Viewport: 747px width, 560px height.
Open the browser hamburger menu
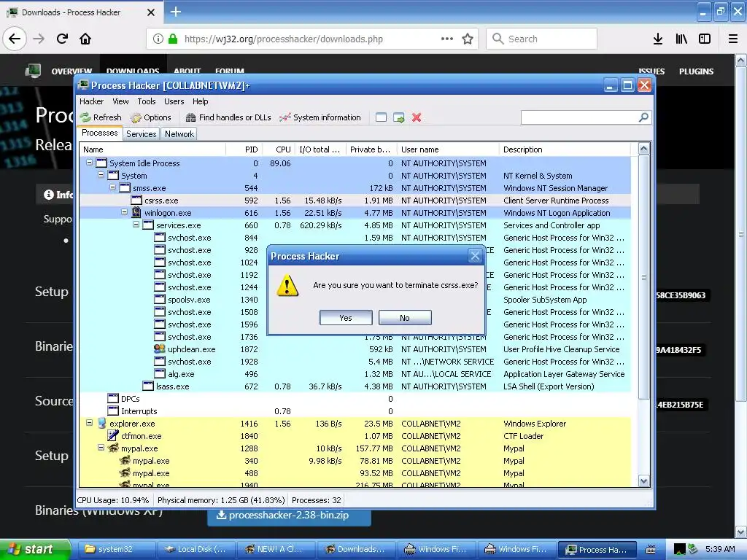[x=732, y=39]
